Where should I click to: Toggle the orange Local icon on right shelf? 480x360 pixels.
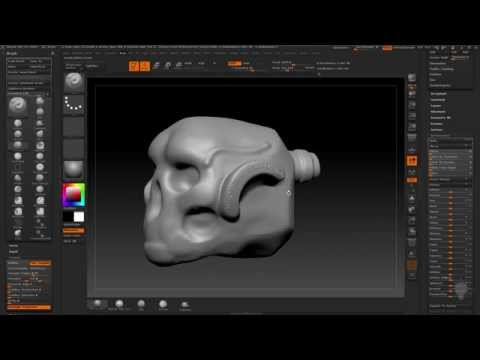tap(412, 161)
